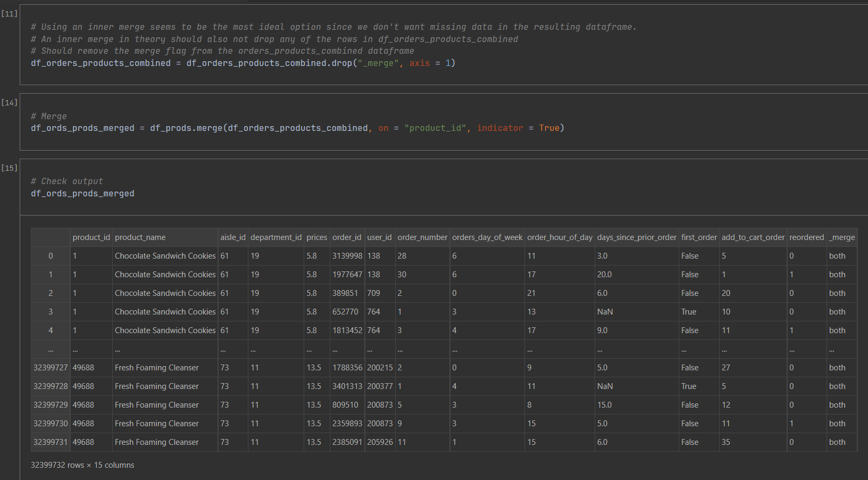Click the row index 32399731
This screenshot has width=868, height=480.
click(x=51, y=442)
